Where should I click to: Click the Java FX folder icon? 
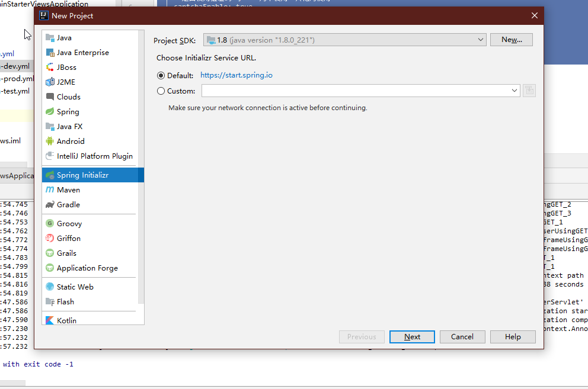pyautogui.click(x=50, y=126)
